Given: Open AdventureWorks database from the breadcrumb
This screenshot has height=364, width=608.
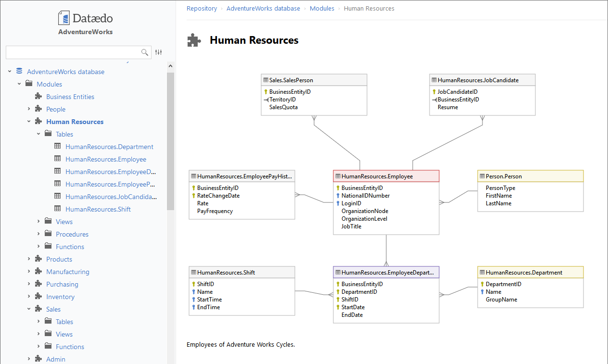Looking at the screenshot, I should (x=263, y=8).
